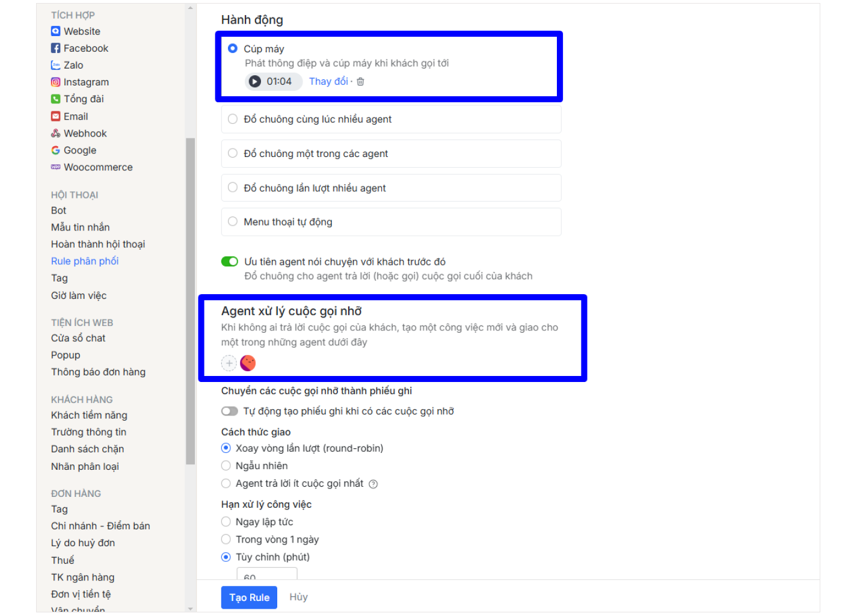Screen dimensions: 866x616
Task: Select 'Menu thoại tự động' radio option
Action: [233, 222]
